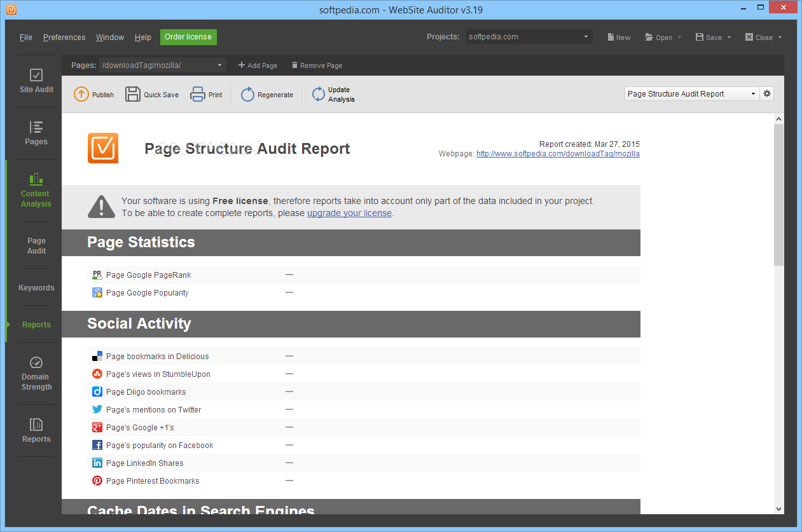The height and width of the screenshot is (532, 802).
Task: Click the Print printer icon
Action: click(x=198, y=94)
